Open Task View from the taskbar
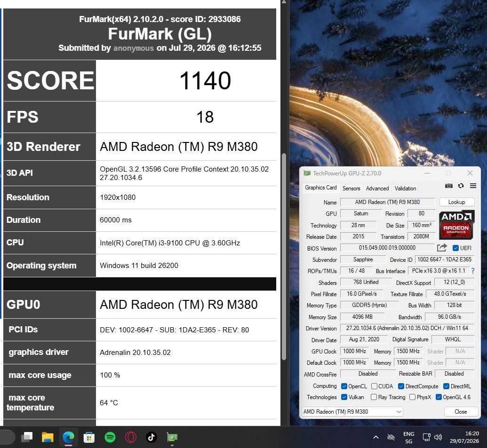Viewport: 487px width, 448px height. pos(27,437)
